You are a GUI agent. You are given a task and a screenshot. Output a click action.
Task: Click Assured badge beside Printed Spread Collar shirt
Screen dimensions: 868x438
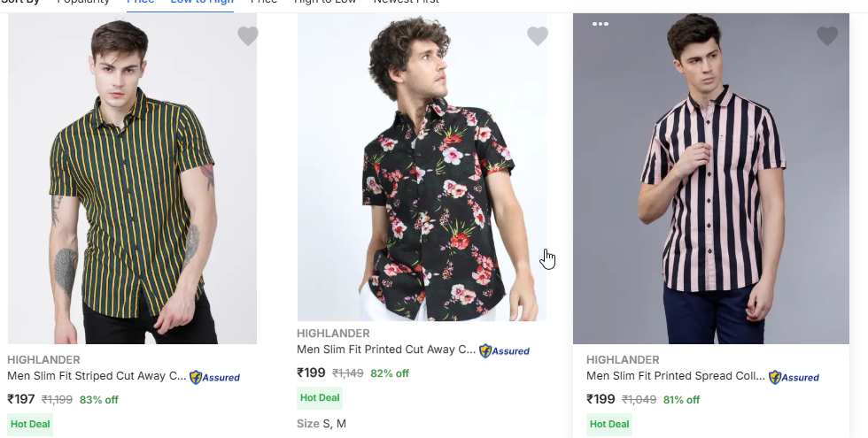point(794,377)
